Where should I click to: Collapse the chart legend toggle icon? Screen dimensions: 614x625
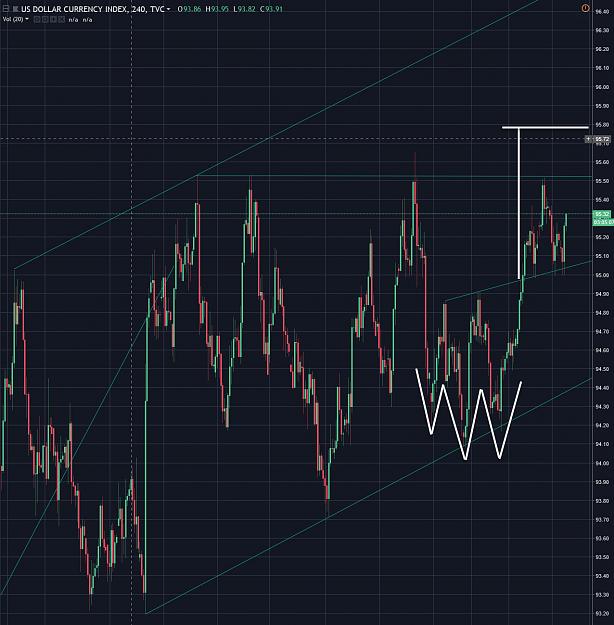(6, 8)
